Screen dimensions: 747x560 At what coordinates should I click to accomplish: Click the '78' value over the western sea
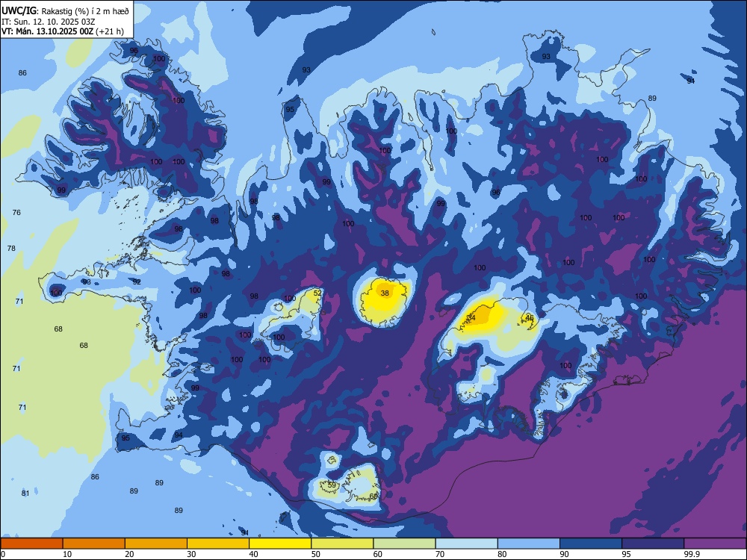pos(11,248)
